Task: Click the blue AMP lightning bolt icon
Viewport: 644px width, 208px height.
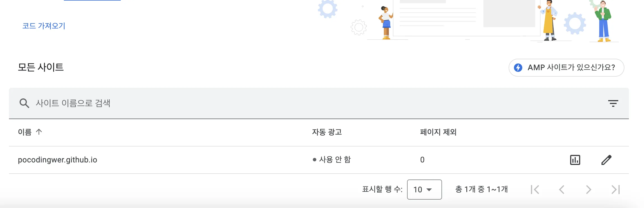Action: 518,67
